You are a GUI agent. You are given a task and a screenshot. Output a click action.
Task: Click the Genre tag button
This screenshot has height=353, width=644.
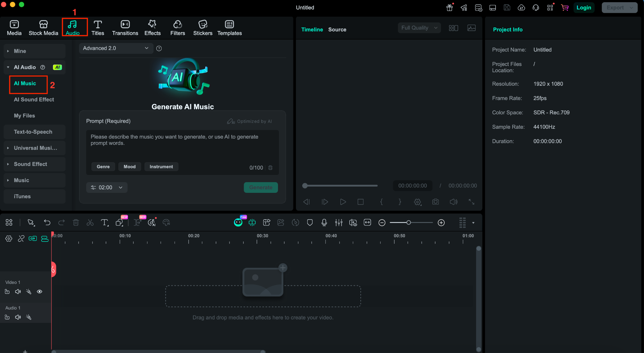tap(103, 167)
